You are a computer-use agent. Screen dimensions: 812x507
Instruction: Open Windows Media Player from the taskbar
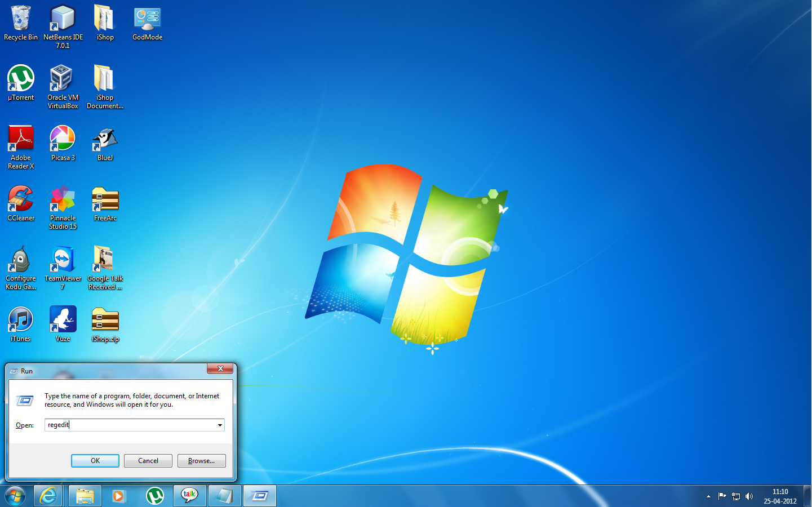pyautogui.click(x=119, y=496)
